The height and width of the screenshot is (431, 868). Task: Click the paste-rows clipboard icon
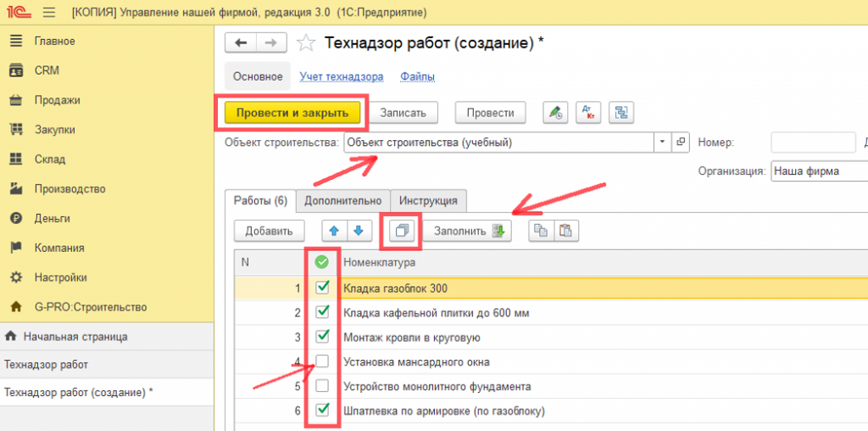[565, 231]
